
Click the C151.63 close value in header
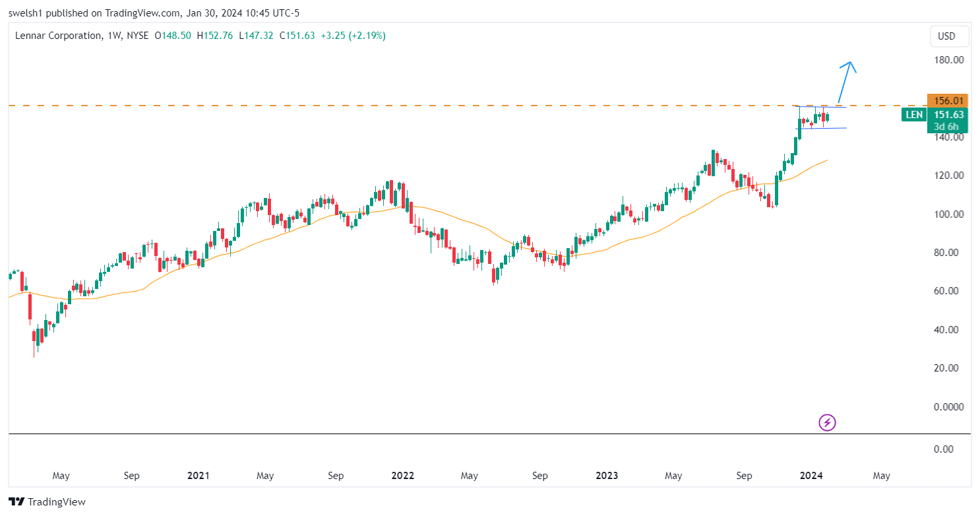click(x=298, y=36)
